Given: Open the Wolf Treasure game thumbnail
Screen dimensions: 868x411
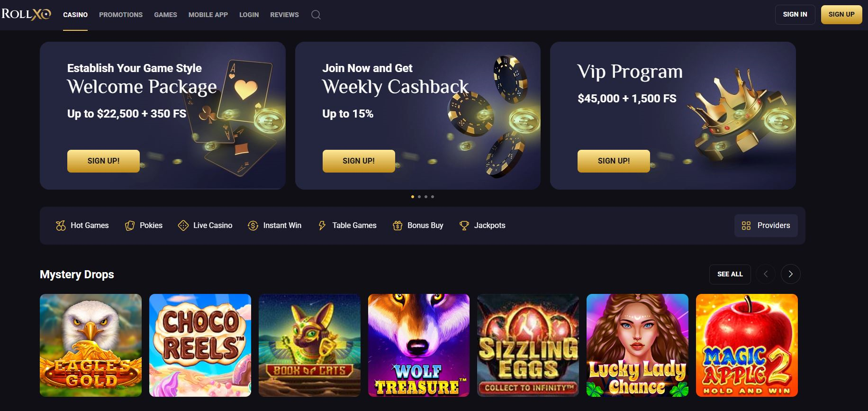Looking at the screenshot, I should click(x=419, y=345).
